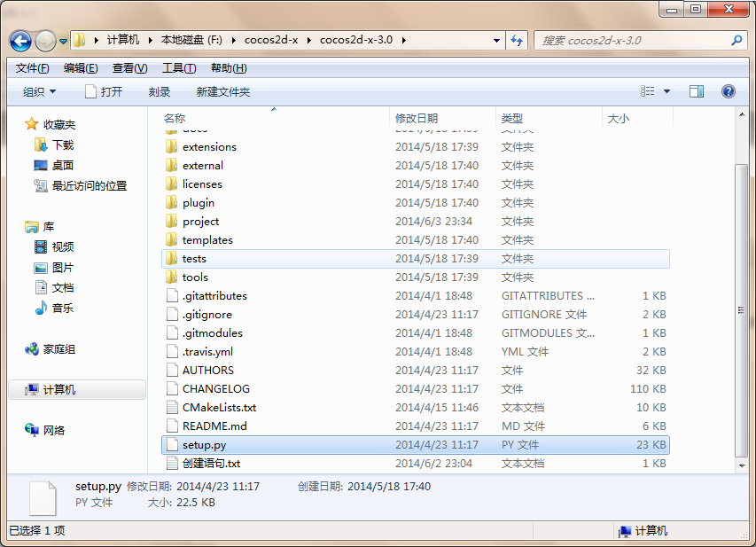Sort by the 名称 column header
Screen dimensions: 756x547
174,119
